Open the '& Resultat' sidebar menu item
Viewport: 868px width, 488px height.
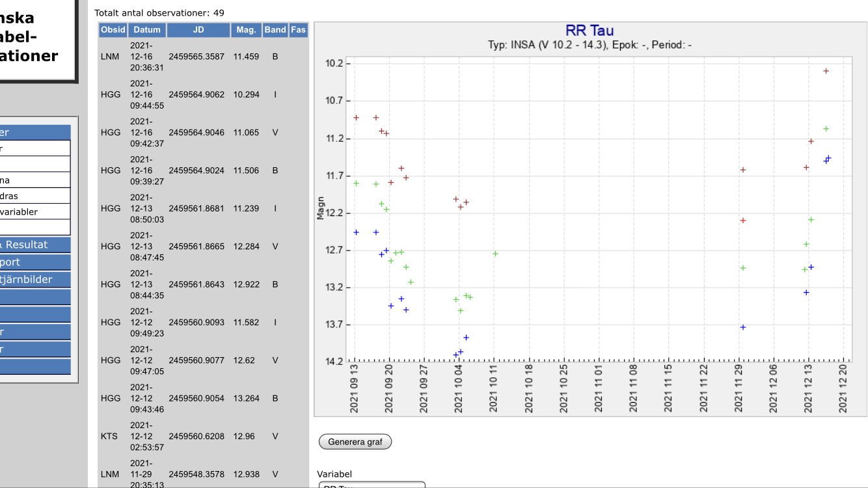click(35, 245)
